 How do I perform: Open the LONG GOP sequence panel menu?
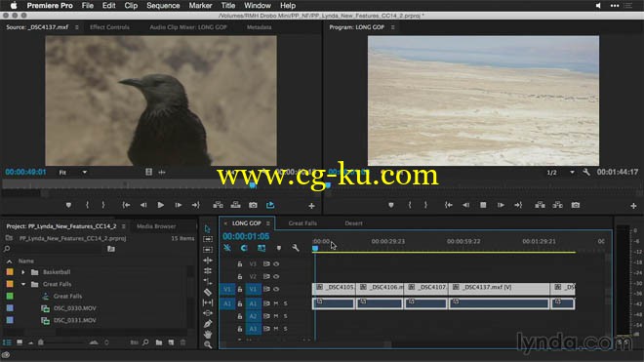tap(267, 223)
